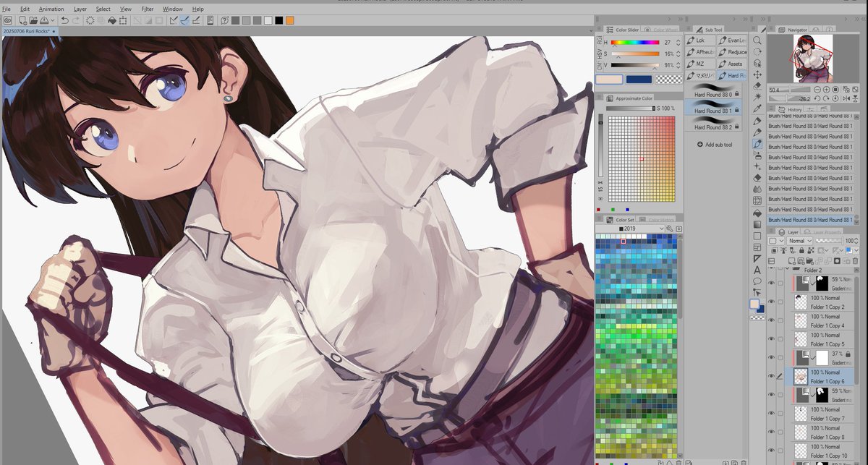This screenshot has height=465, width=868.
Task: Select the Eyedropper tool in the toolbar
Action: click(x=757, y=106)
